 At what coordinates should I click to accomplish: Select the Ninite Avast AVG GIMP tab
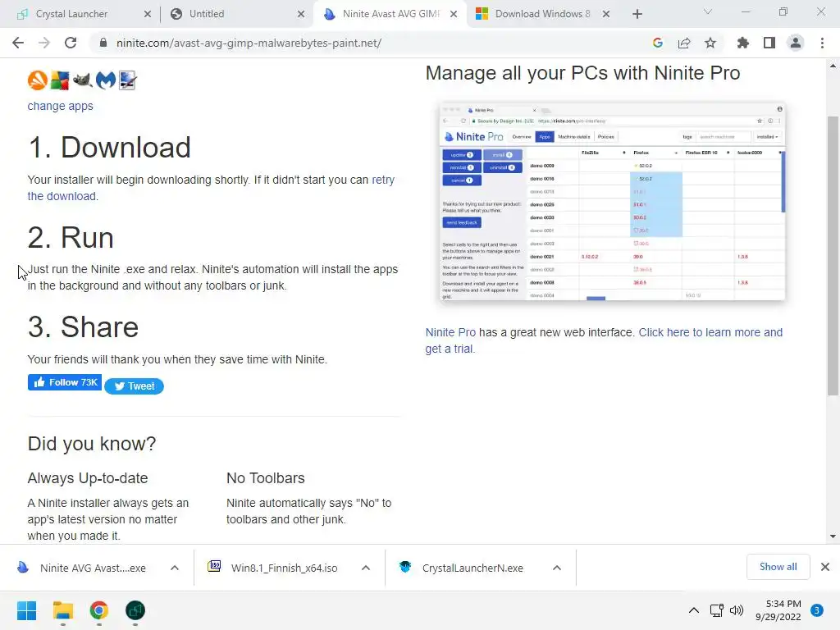pos(391,14)
